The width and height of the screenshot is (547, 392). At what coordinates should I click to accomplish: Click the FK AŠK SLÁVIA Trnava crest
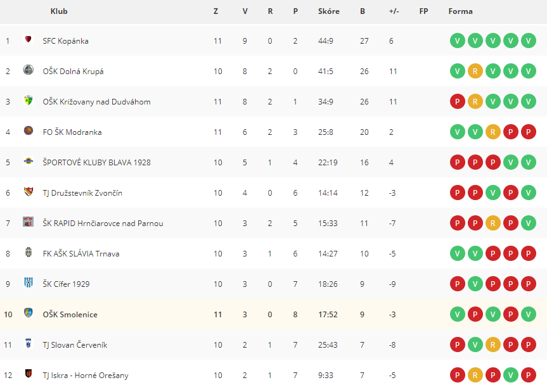point(29,252)
